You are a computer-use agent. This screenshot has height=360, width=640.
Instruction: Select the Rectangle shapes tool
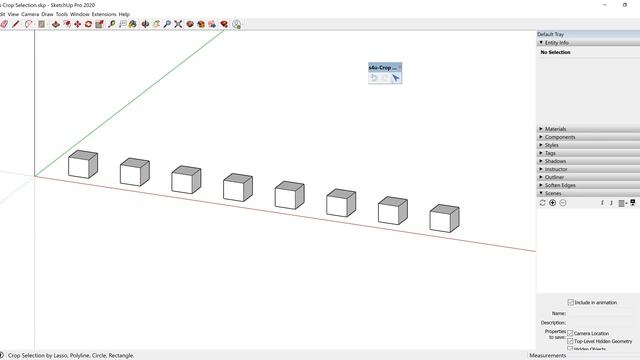(x=41, y=24)
